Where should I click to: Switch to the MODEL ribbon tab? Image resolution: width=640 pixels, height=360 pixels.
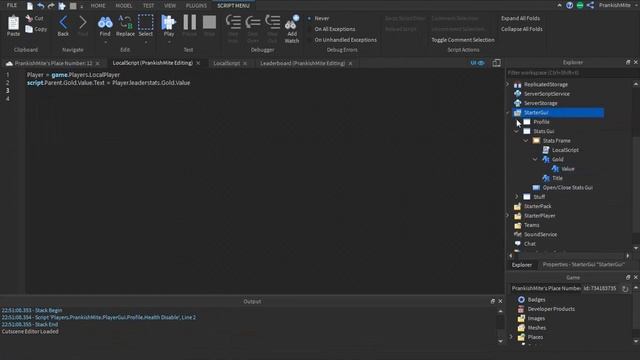tap(124, 6)
